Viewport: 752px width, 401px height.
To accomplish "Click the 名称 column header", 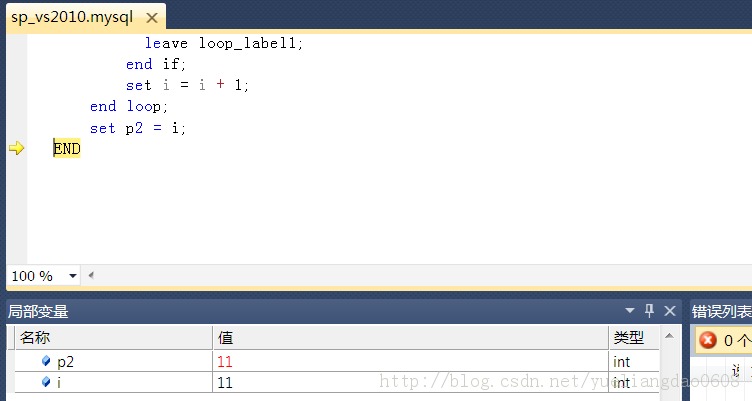I will coord(110,338).
